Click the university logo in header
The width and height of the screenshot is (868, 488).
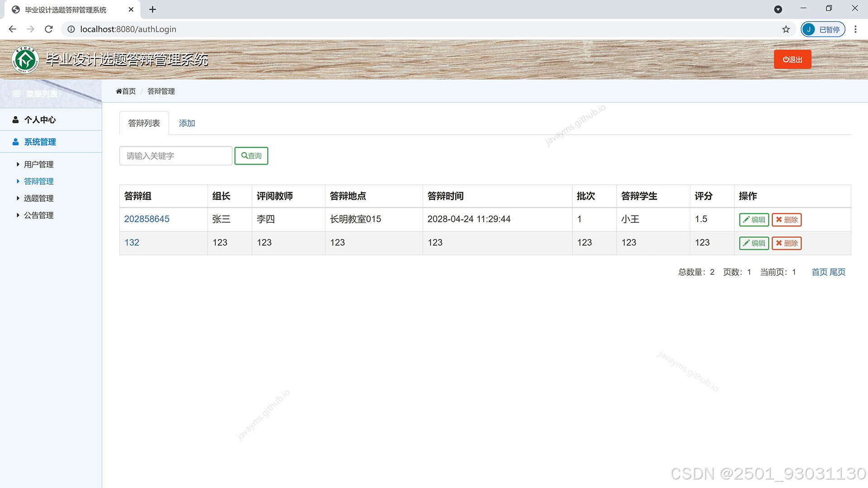pos(25,60)
